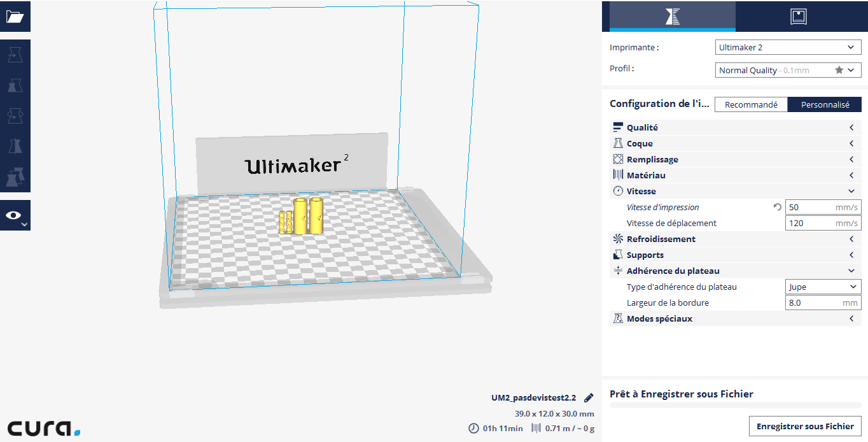Open the Type d'adhérence du plateau dropdown
The image size is (868, 442).
point(823,287)
